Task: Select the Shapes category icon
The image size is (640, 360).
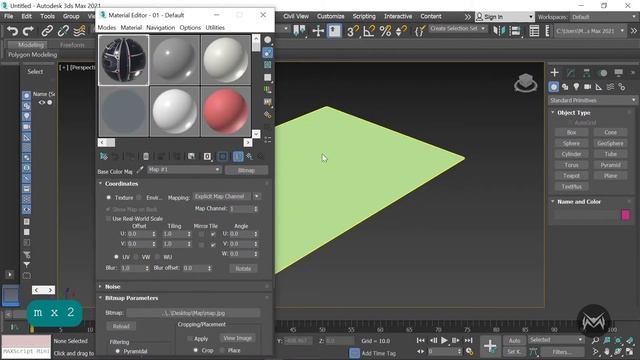Action: pos(565,87)
